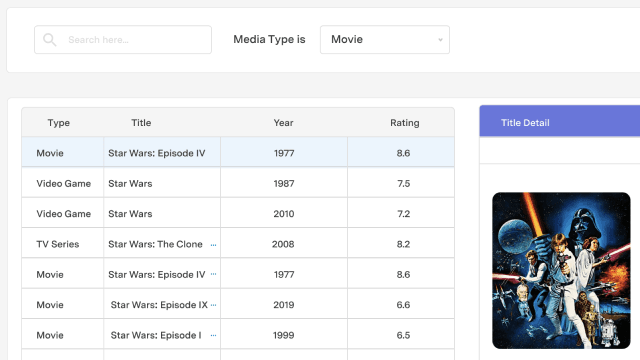Click the Movie type cell in Episode IX row
Screen dimensions: 640x360
click(x=62, y=304)
